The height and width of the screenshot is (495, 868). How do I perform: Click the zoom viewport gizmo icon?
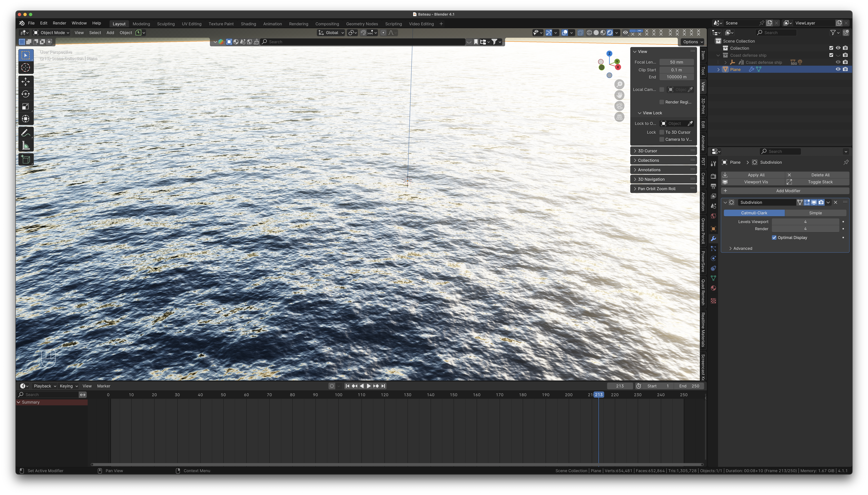coord(619,84)
